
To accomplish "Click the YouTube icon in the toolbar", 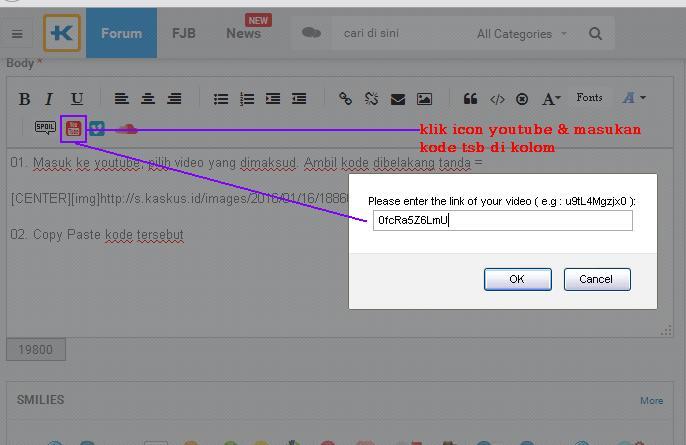I will 74,129.
